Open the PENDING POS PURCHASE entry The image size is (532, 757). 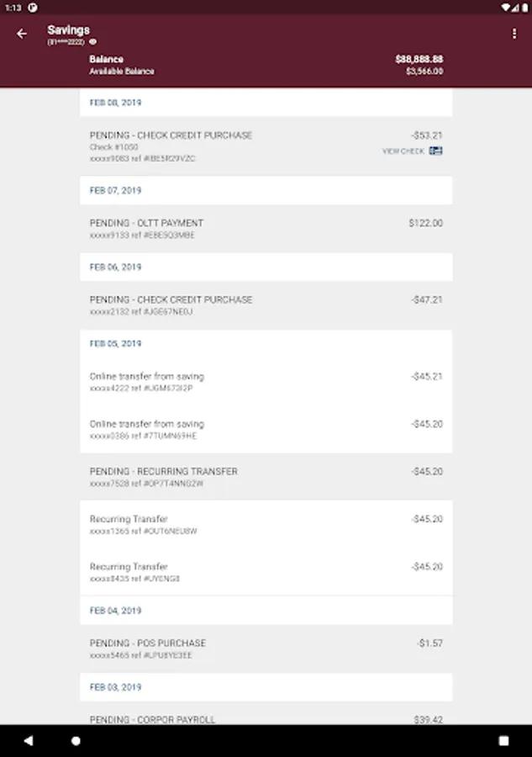pos(266,648)
